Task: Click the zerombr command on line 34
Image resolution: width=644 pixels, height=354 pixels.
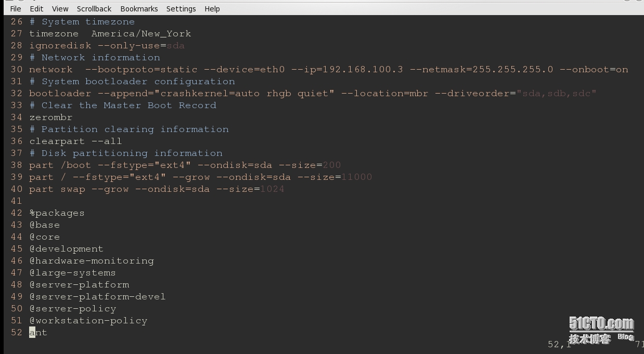Action: click(x=50, y=117)
